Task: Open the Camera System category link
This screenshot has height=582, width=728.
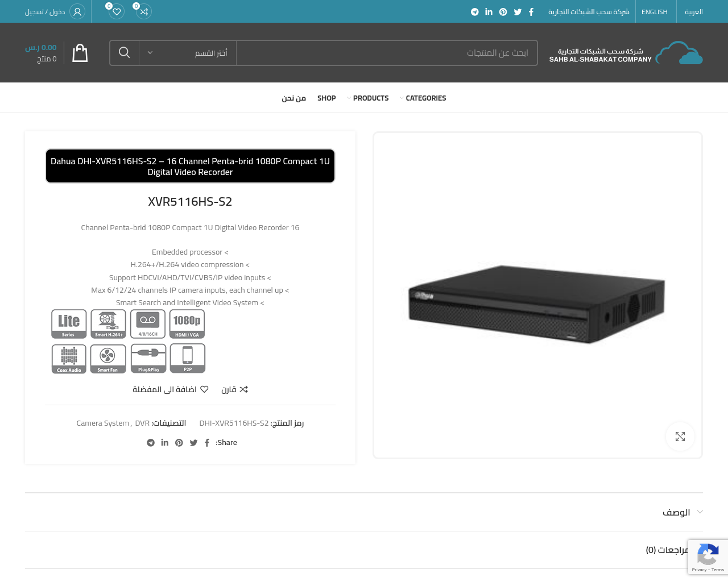Action: (x=103, y=423)
